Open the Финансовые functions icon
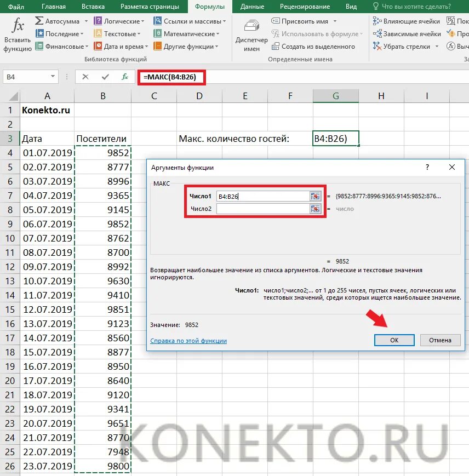The image size is (469, 476). (39, 46)
